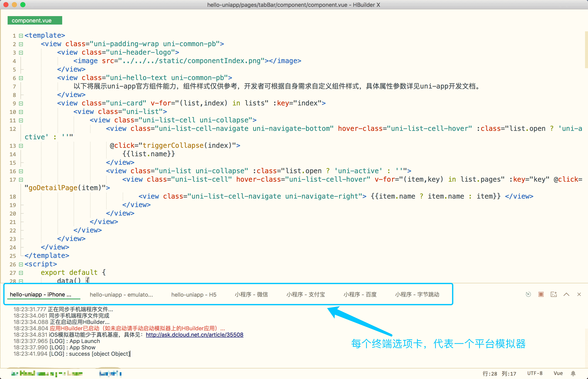The image size is (588, 379).
Task: Select the component.vue editor tab
Action: coord(35,20)
